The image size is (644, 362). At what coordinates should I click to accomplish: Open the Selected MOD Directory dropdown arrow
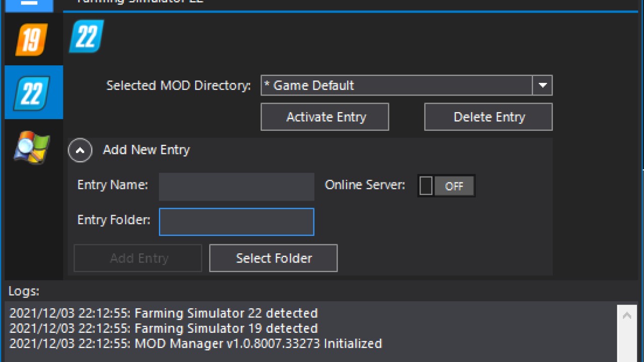pyautogui.click(x=542, y=85)
